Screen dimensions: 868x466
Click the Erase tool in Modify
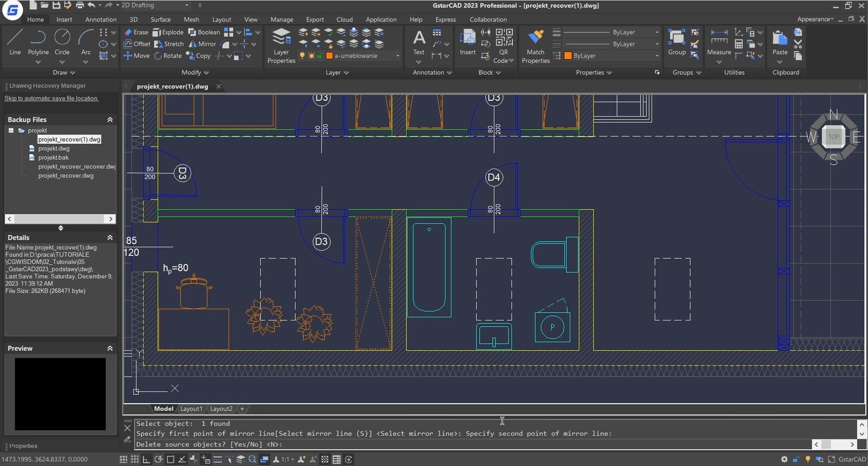(136, 32)
